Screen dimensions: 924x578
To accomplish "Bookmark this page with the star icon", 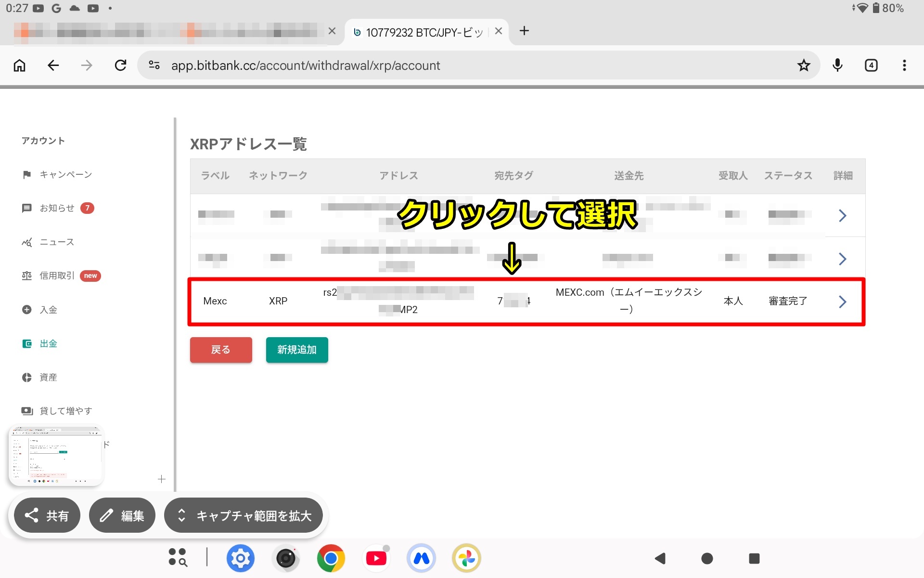I will pyautogui.click(x=804, y=66).
